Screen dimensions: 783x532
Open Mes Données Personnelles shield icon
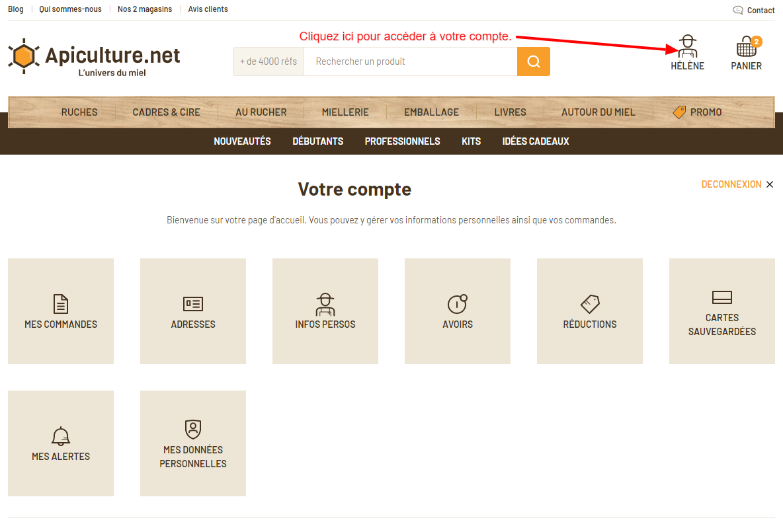pos(193,430)
